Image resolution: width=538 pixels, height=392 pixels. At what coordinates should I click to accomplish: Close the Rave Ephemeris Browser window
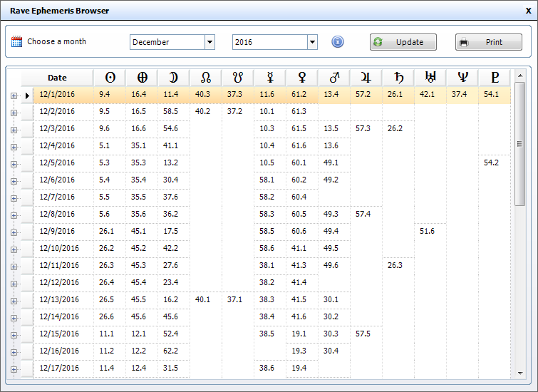pyautogui.click(x=529, y=11)
